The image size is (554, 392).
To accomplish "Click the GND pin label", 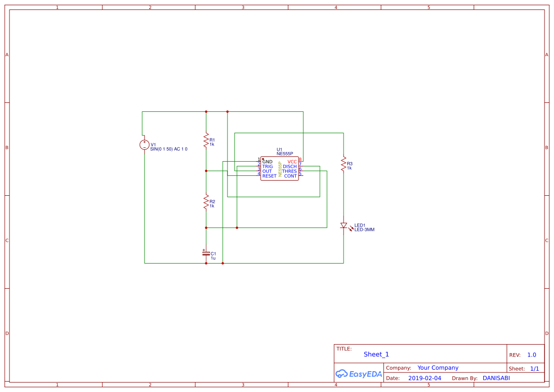I will pos(267,162).
